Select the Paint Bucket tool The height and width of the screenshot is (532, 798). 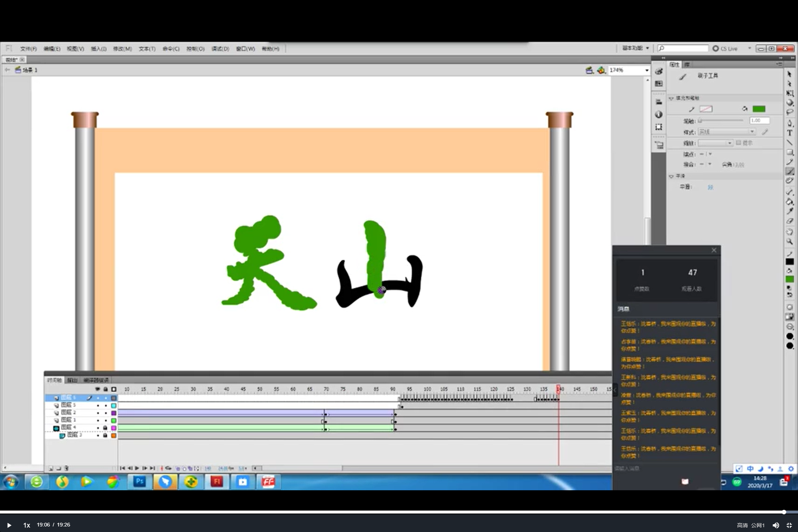click(x=790, y=202)
